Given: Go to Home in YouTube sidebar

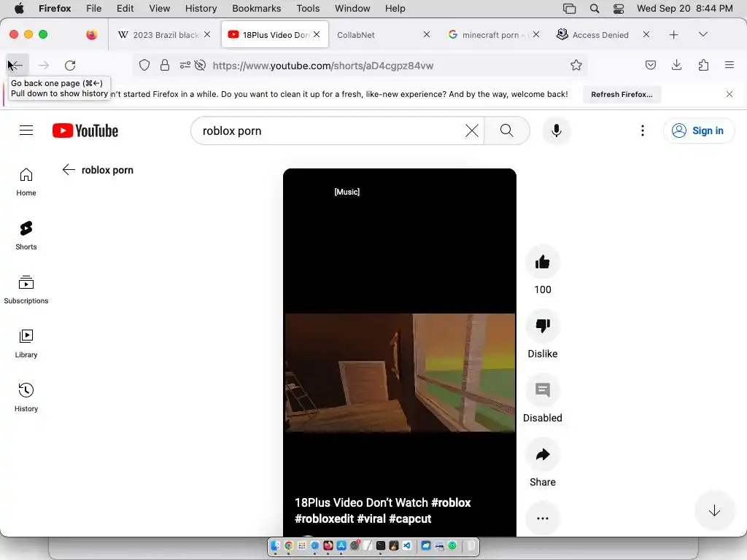Looking at the screenshot, I should pyautogui.click(x=26, y=182).
